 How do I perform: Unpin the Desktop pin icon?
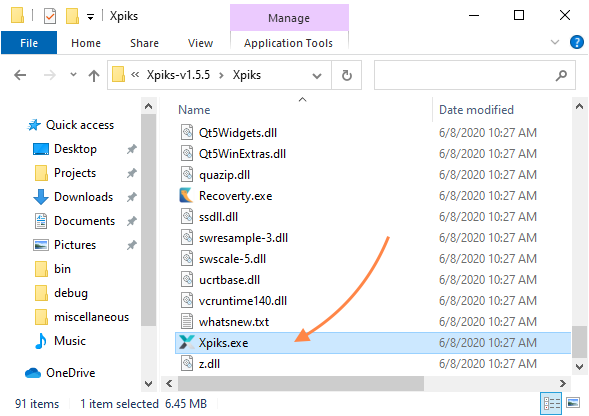pyautogui.click(x=131, y=149)
